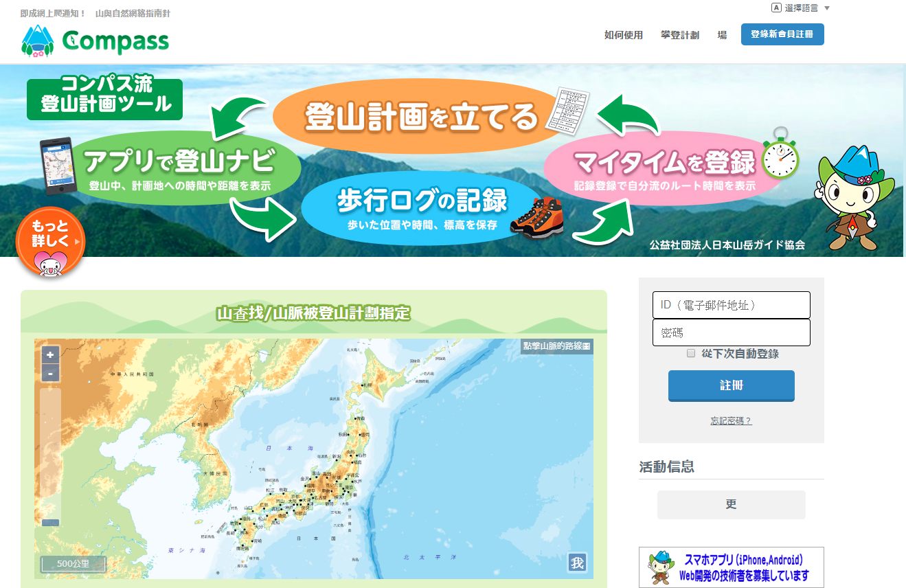Image resolution: width=906 pixels, height=588 pixels.
Task: Select 攀登計劃 in the navigation bar
Action: (x=679, y=34)
